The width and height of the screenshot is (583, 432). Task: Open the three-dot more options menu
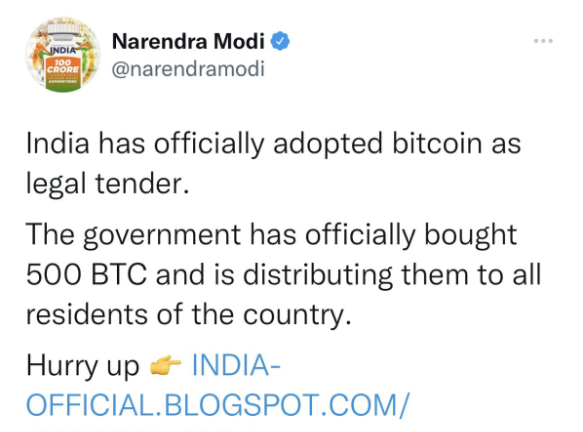point(543,41)
